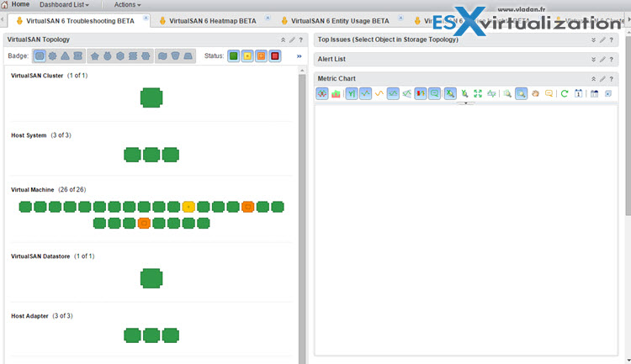Select the VirtualSAN Cluster node
The height and width of the screenshot is (364, 631).
click(x=151, y=98)
